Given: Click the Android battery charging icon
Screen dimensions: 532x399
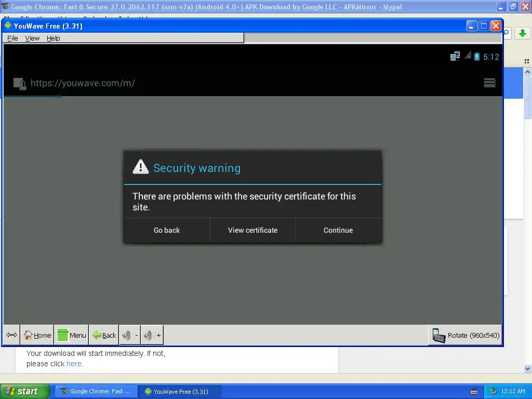Looking at the screenshot, I should (477, 56).
